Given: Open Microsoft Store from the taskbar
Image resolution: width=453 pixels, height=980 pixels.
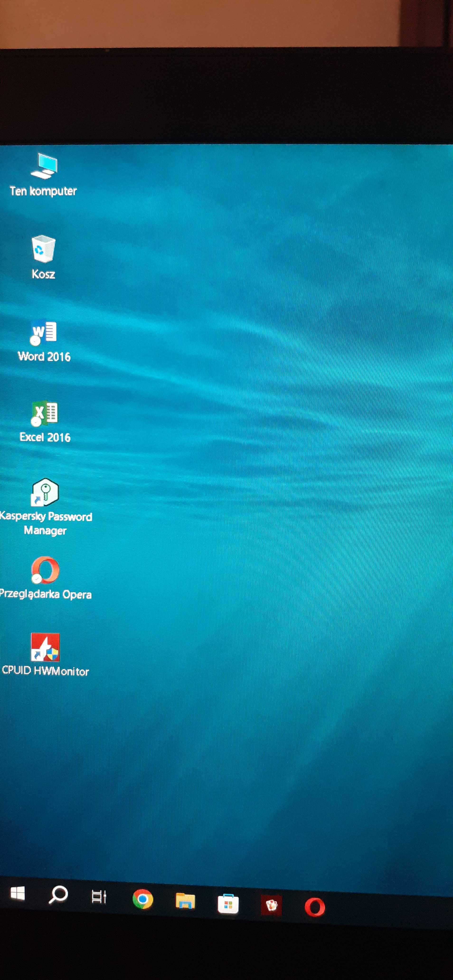Looking at the screenshot, I should pos(228,904).
